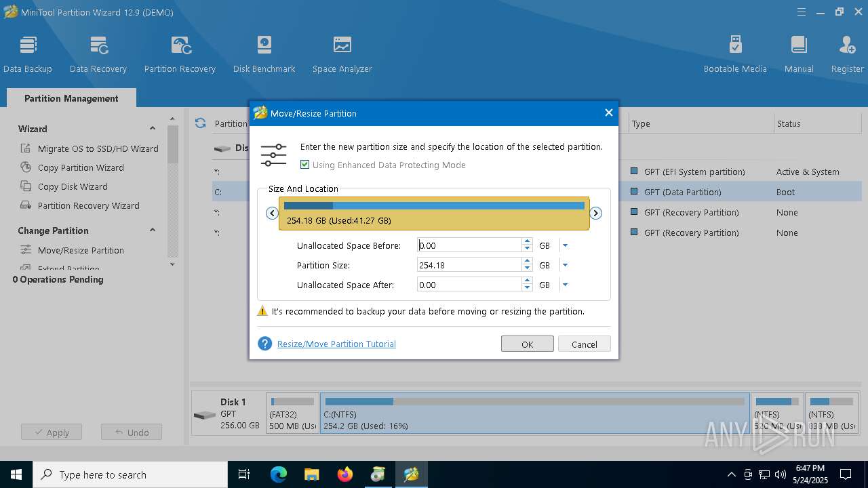Screen dimensions: 868x488
Task: Click the Status column header
Action: pos(817,123)
